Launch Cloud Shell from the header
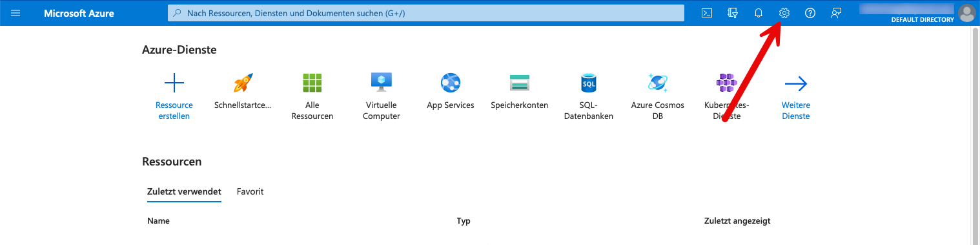 pos(707,13)
